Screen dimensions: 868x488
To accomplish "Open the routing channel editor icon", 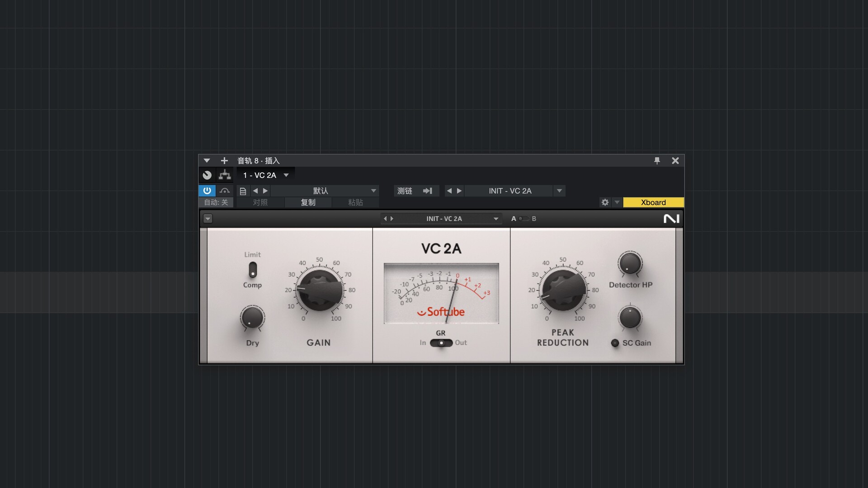I will [x=225, y=175].
